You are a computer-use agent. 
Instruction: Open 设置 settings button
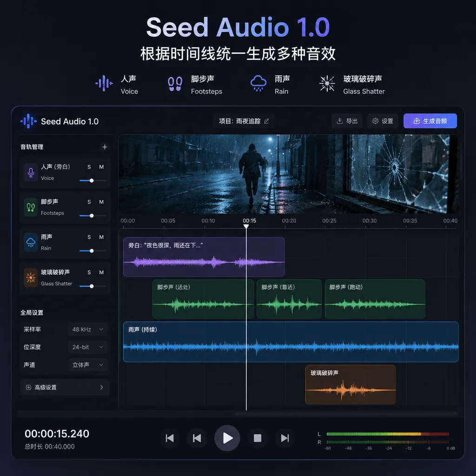[383, 121]
